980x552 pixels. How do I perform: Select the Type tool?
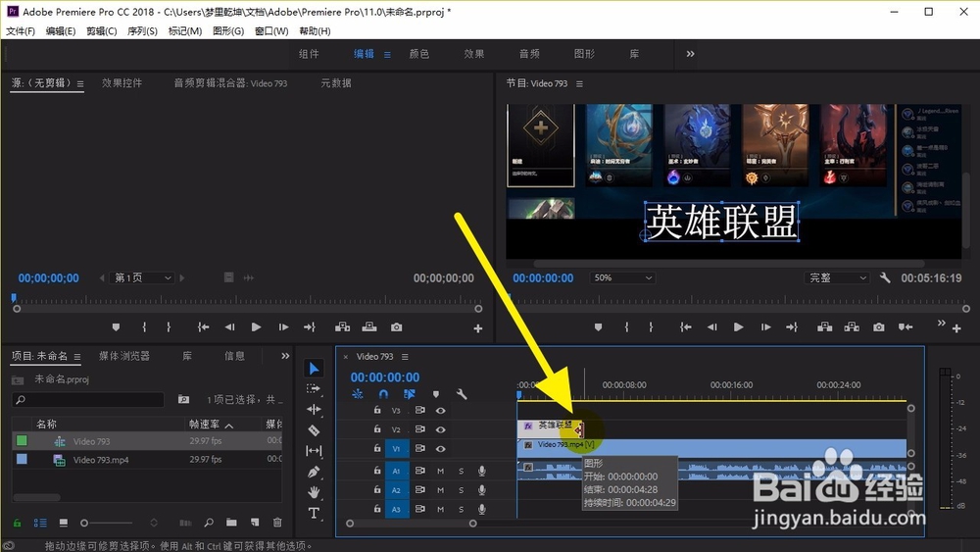click(314, 513)
